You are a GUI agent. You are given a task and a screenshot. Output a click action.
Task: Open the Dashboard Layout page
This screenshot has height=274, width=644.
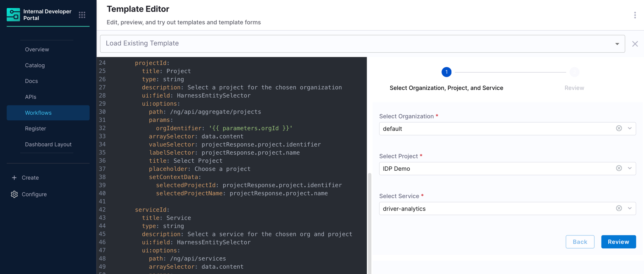coord(48,145)
